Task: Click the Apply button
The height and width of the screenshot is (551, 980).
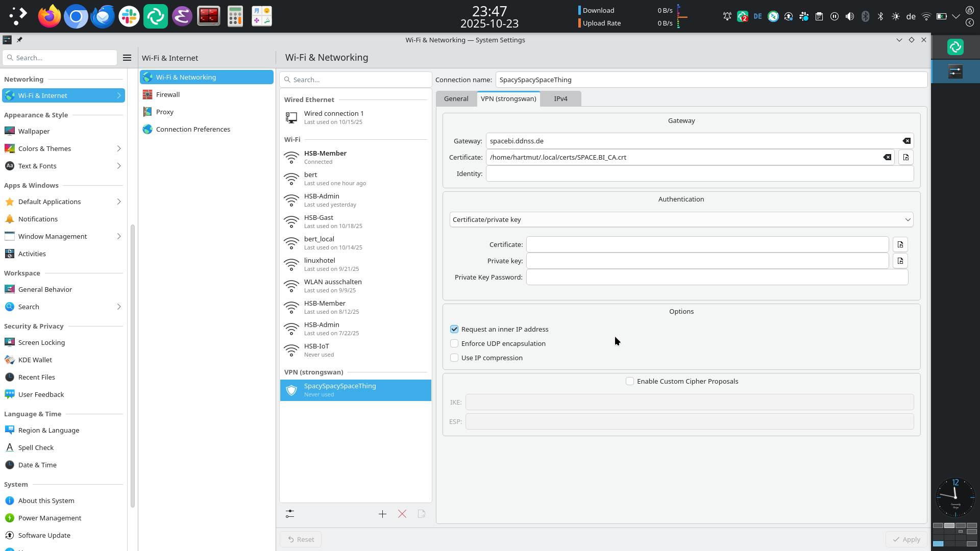Action: [906, 539]
